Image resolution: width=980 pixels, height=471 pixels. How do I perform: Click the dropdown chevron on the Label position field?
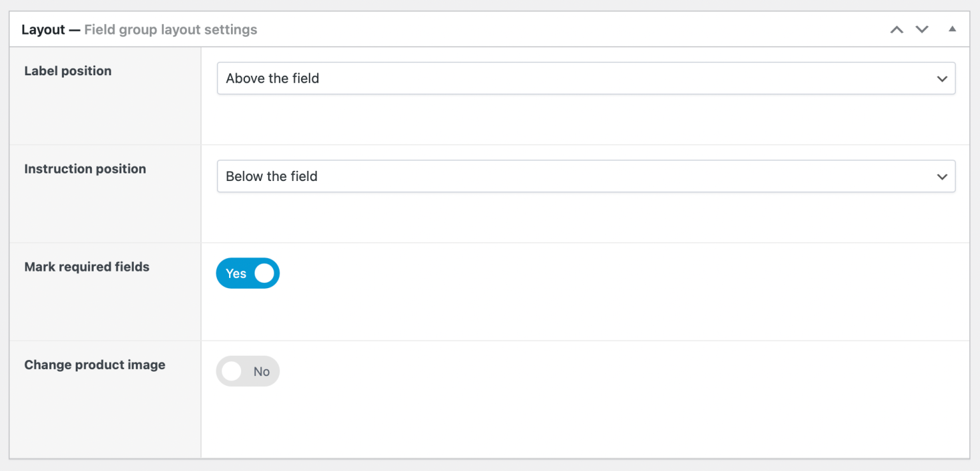pyautogui.click(x=942, y=78)
